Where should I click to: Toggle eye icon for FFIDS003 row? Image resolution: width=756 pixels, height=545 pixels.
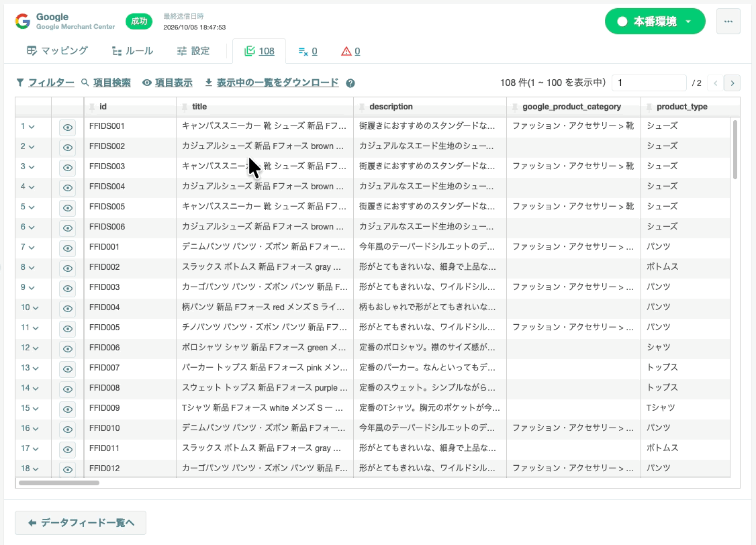(x=68, y=168)
